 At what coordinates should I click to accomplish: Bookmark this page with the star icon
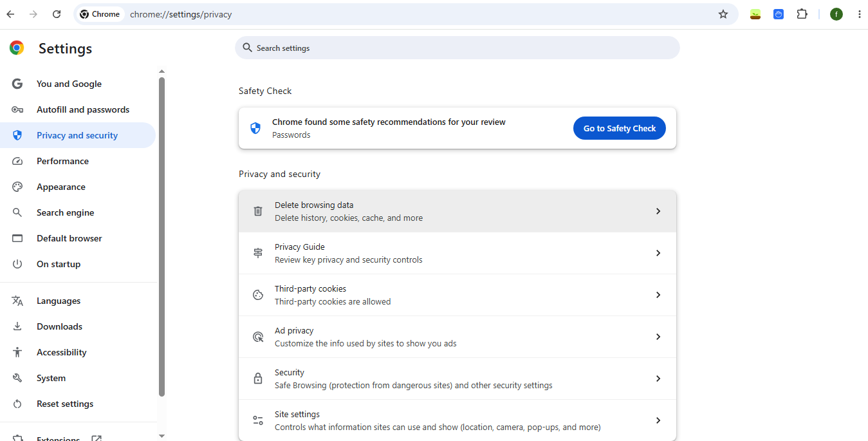point(723,14)
